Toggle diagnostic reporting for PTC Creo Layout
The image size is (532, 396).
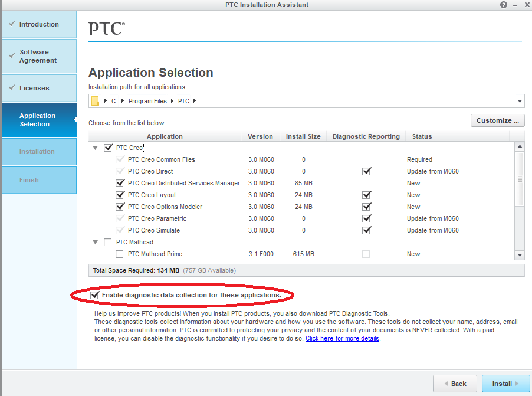(366, 195)
